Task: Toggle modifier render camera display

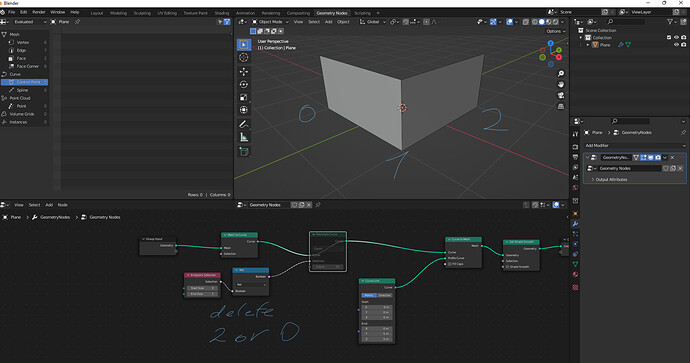Action: [x=658, y=158]
